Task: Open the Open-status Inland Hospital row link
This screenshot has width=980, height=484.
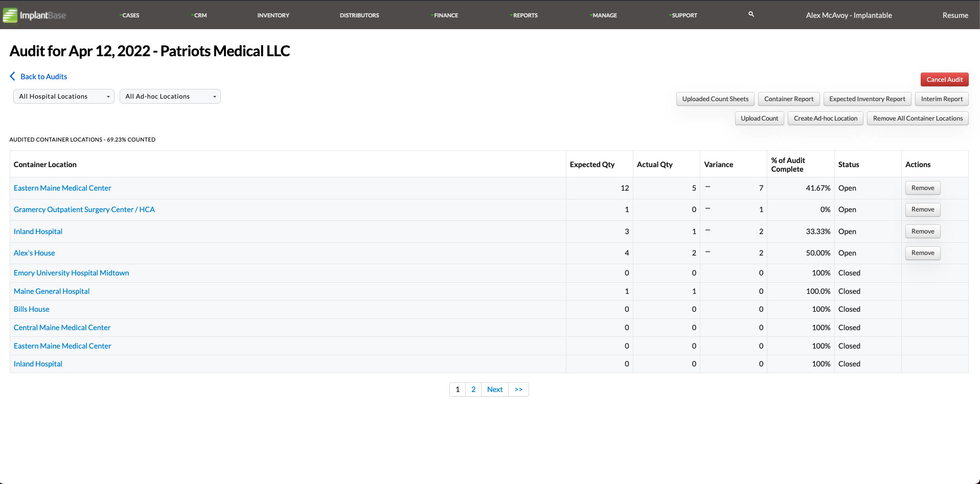Action: [x=38, y=232]
